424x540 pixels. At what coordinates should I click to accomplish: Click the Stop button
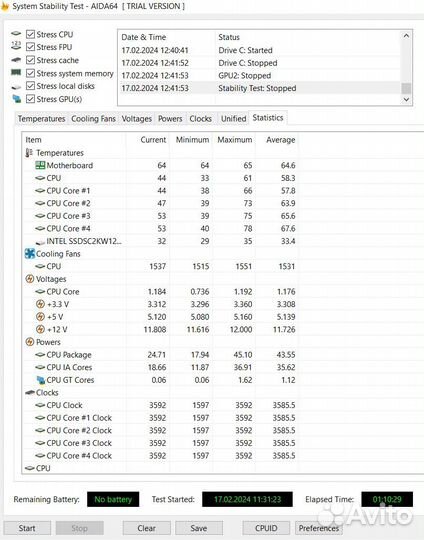tap(80, 528)
